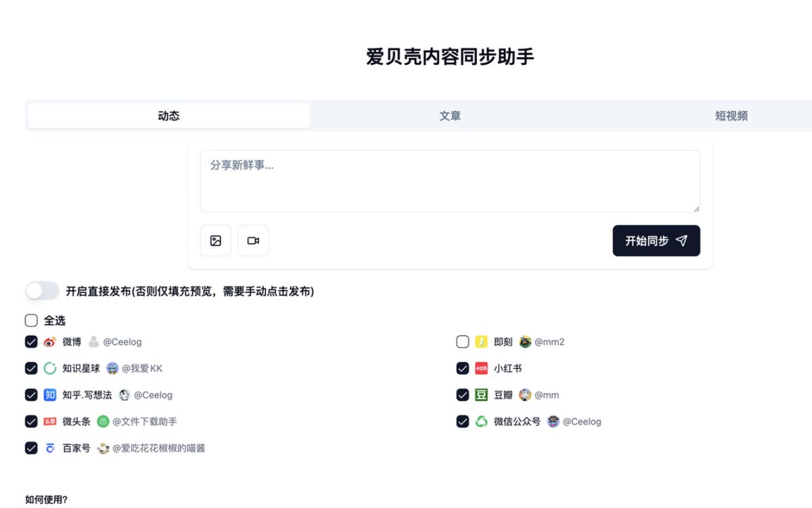Click the Weibo logo icon
Viewport: 812px width, 508px height.
pos(50,342)
